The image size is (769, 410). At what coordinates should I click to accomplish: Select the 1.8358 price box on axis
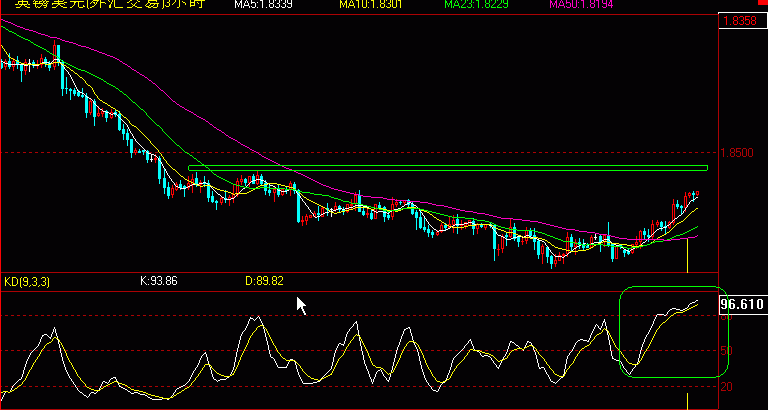coord(742,22)
